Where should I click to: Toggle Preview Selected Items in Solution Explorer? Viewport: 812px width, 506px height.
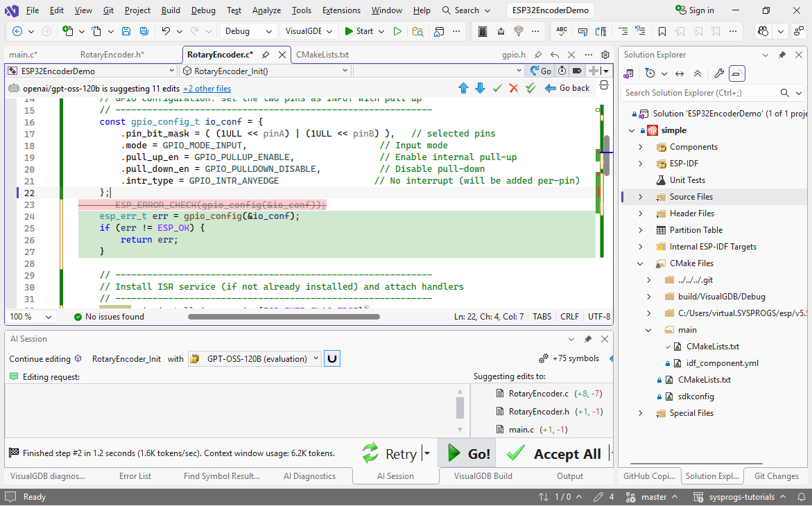[737, 73]
